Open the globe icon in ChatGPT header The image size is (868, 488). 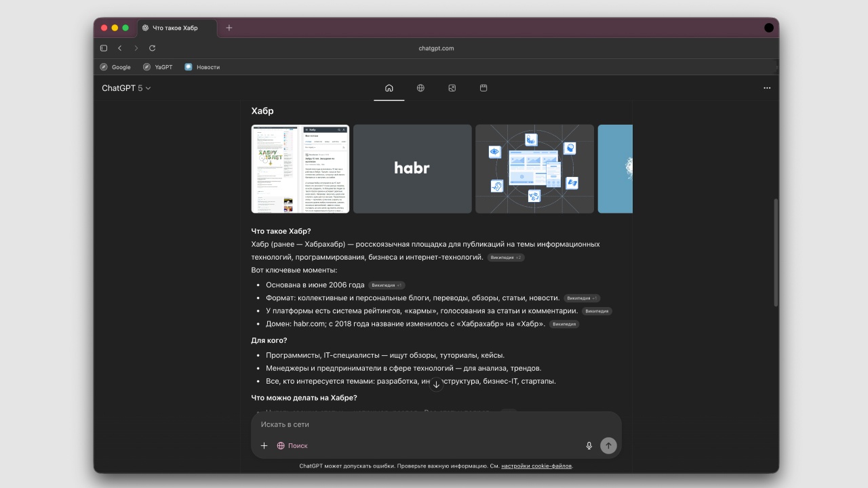(x=420, y=88)
